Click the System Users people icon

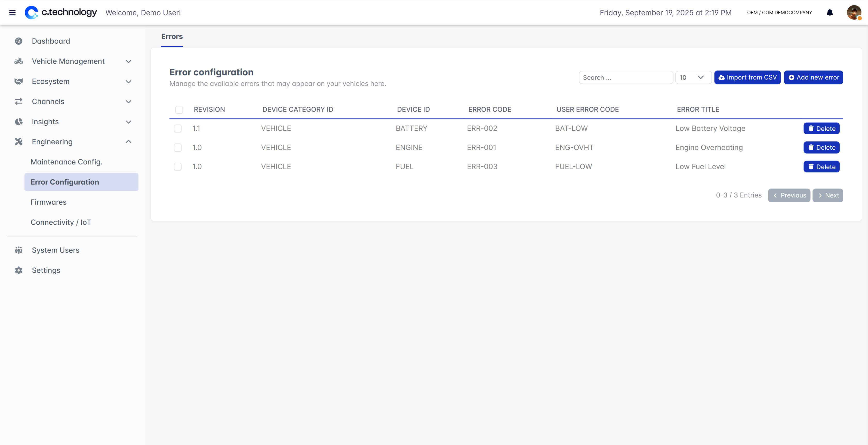coord(19,250)
